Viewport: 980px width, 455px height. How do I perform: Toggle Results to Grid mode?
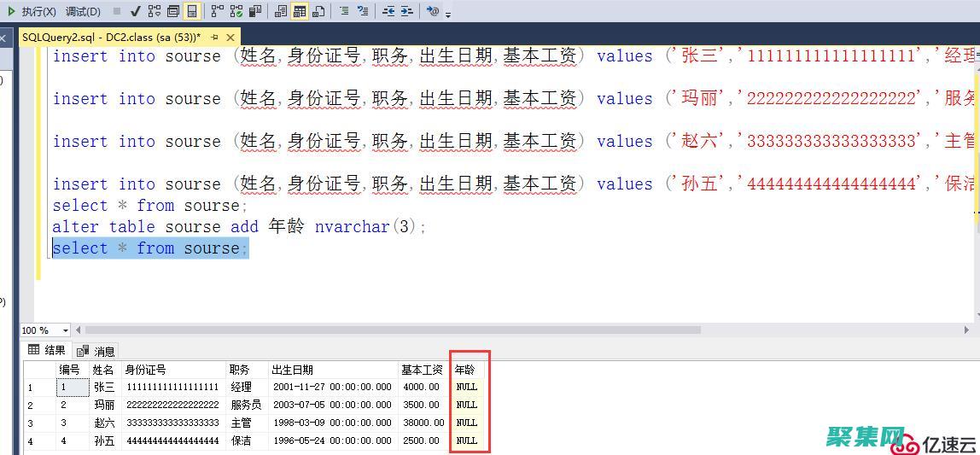tap(300, 11)
